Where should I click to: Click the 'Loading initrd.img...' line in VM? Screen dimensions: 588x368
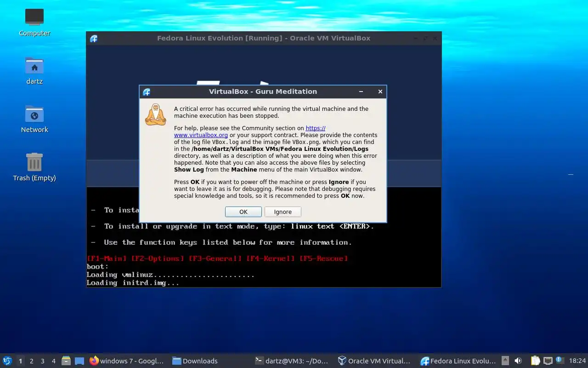(x=133, y=283)
